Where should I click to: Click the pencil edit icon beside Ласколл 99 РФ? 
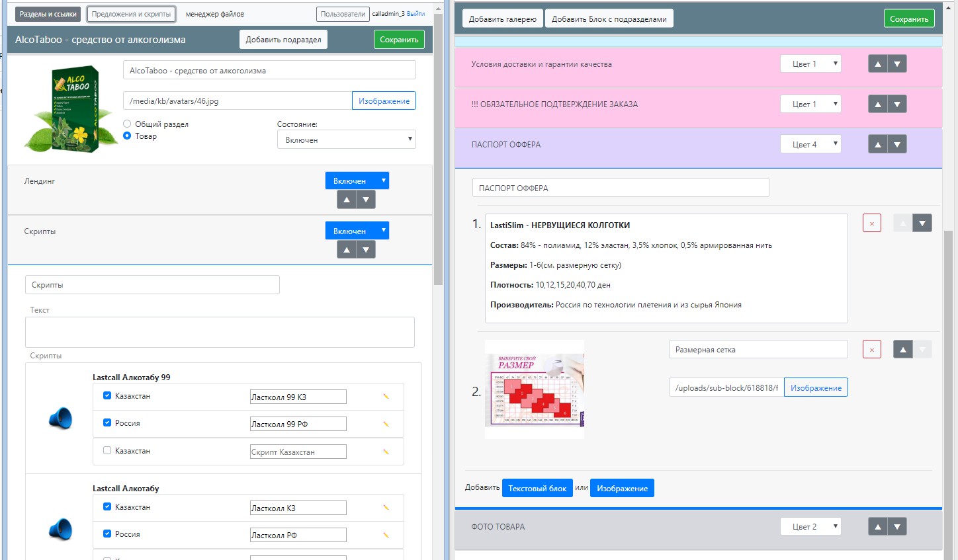click(x=386, y=424)
